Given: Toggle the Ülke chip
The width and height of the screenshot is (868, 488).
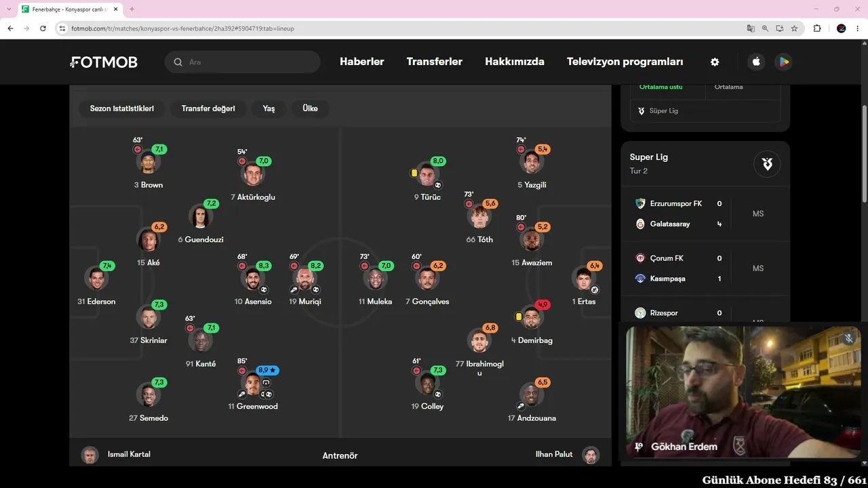Looking at the screenshot, I should pos(310,108).
